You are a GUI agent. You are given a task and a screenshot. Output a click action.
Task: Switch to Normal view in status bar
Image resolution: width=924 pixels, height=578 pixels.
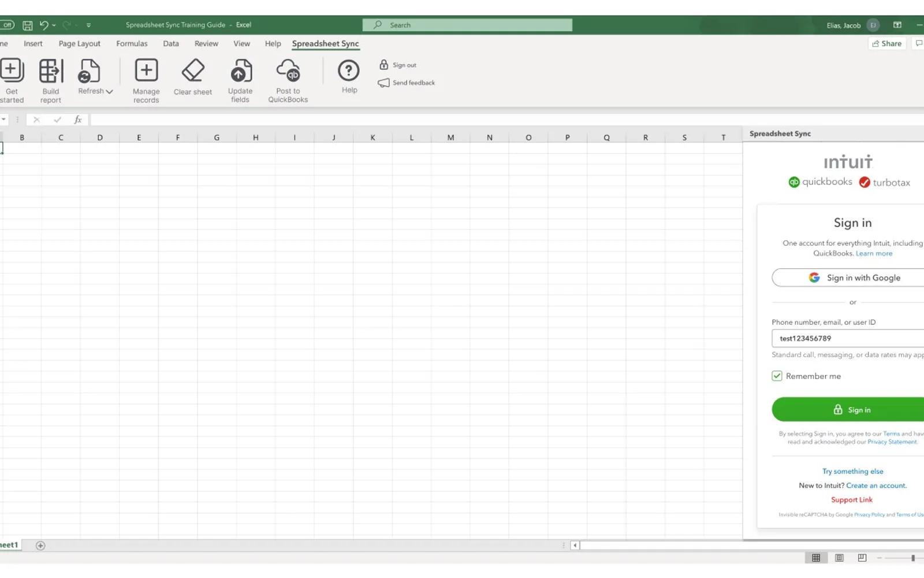click(816, 558)
